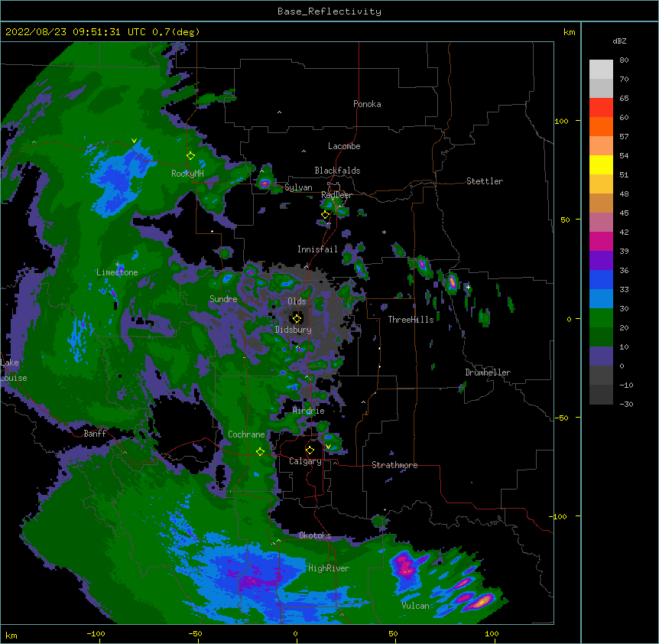Click the yellow V marker northeast of Calgary
The height and width of the screenshot is (644, 659).
[328, 447]
